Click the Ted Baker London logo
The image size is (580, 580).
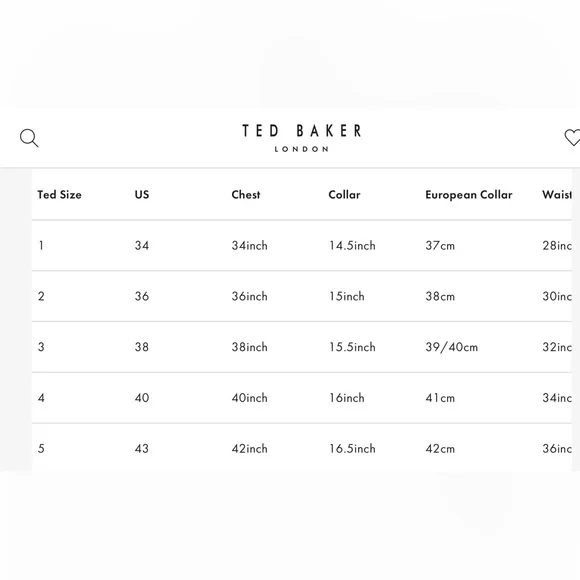coord(301,138)
